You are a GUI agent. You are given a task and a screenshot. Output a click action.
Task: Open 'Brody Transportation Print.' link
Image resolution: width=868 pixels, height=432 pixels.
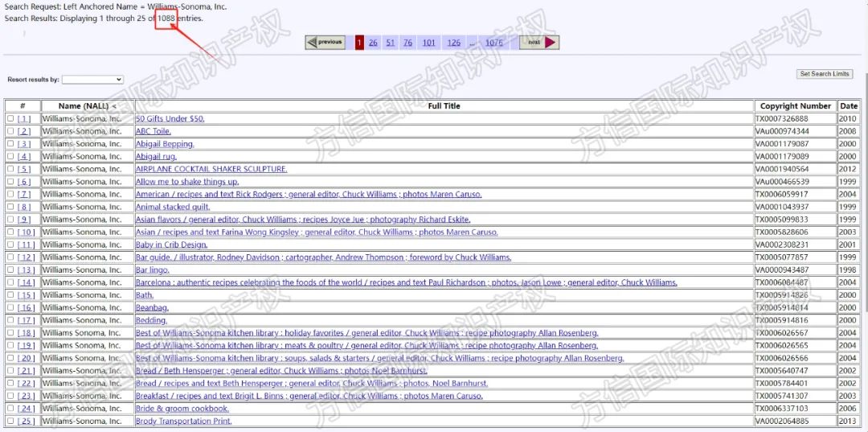[184, 421]
